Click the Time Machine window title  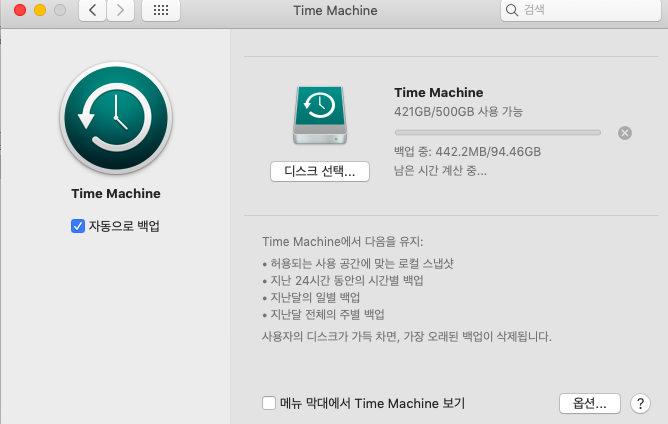point(335,10)
